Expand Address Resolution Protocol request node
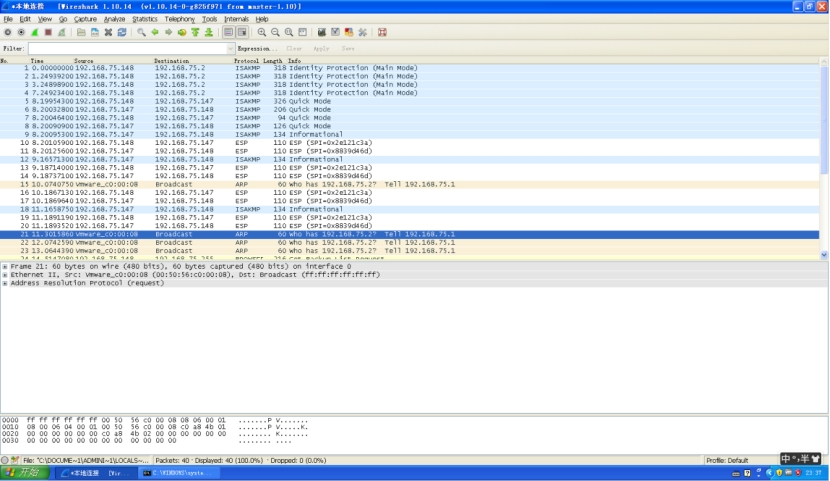This screenshot has height=481, width=830. coord(5,282)
